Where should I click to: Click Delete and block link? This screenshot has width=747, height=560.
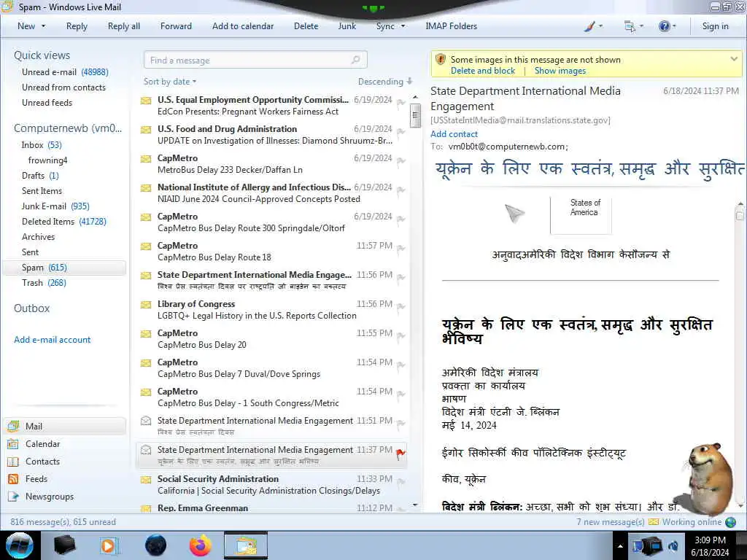coord(483,71)
